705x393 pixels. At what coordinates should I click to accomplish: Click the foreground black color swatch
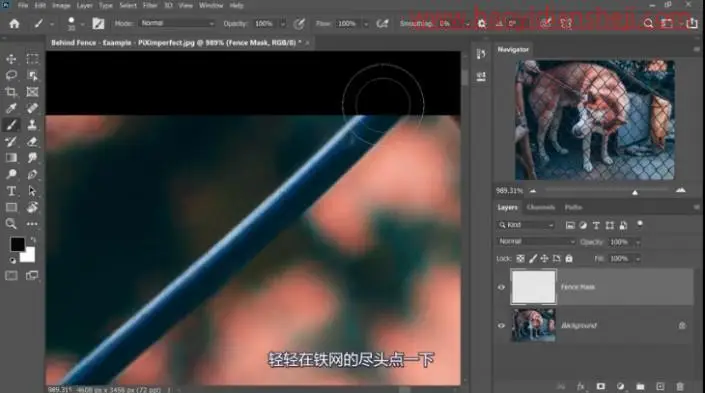[x=18, y=244]
